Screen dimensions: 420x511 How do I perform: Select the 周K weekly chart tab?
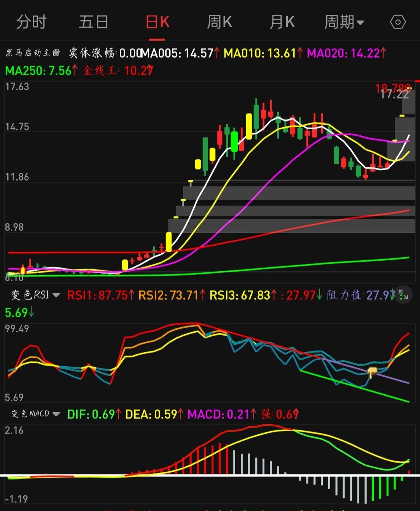point(219,22)
